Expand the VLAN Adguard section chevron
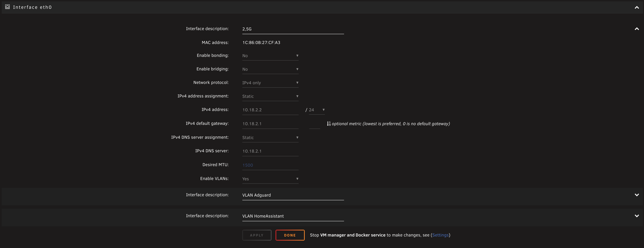Viewport: 644px width, 248px height. (637, 195)
